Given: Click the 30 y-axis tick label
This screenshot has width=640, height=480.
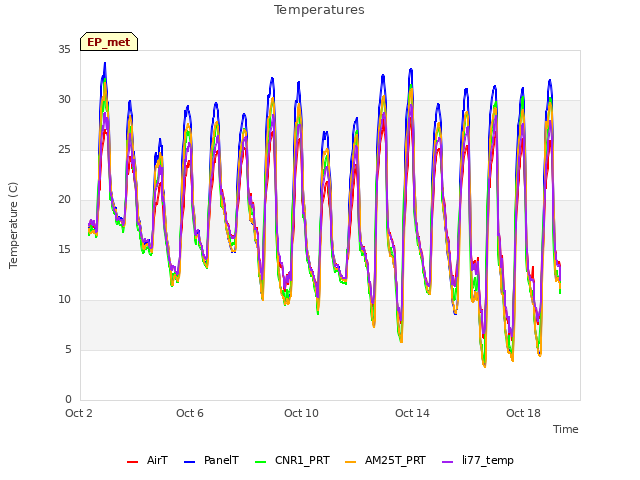Looking at the screenshot, I should click(x=64, y=100).
